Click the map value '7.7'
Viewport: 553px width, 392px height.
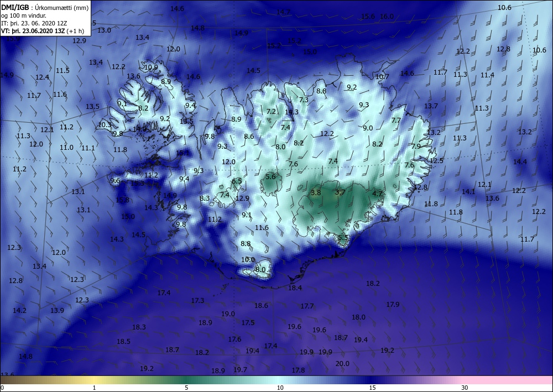click(x=396, y=120)
